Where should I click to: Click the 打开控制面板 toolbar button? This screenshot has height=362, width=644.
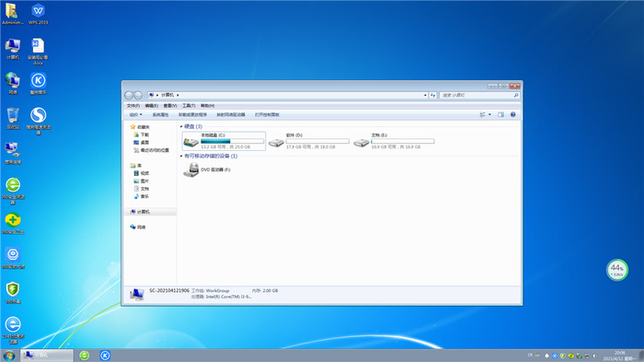point(267,115)
